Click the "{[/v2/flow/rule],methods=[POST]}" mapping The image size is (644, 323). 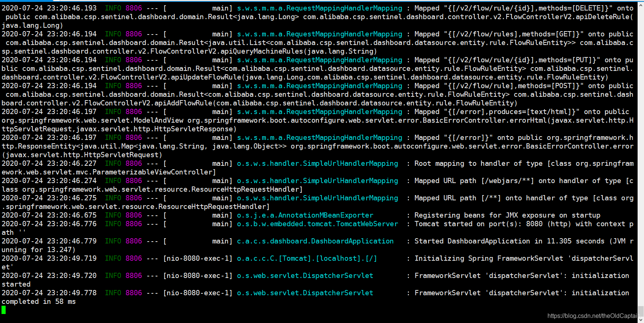[x=514, y=86]
